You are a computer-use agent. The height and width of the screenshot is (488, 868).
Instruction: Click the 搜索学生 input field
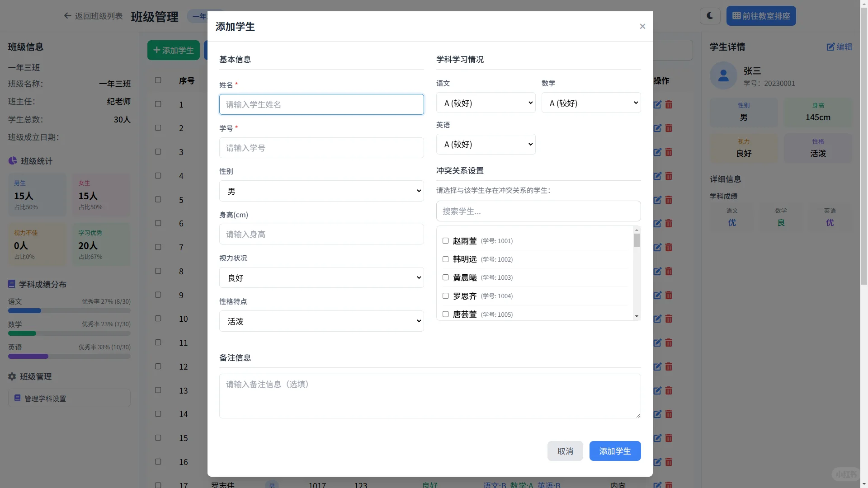click(x=538, y=211)
